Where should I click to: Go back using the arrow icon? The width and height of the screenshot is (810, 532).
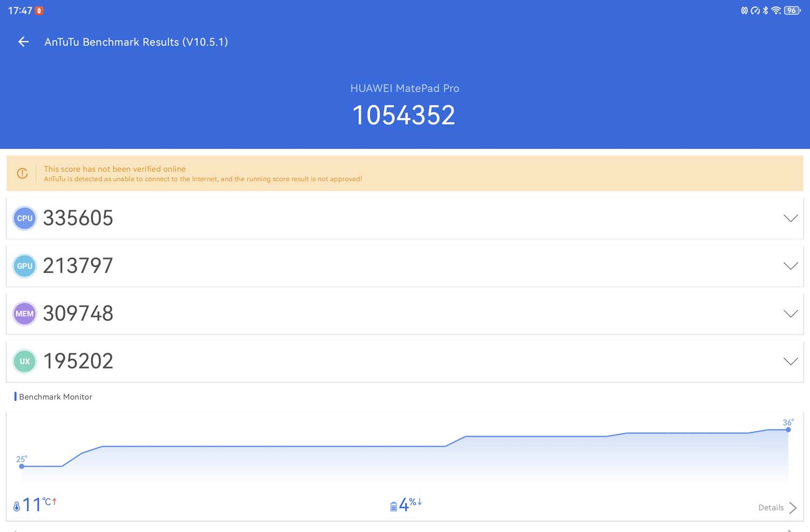pyautogui.click(x=23, y=42)
